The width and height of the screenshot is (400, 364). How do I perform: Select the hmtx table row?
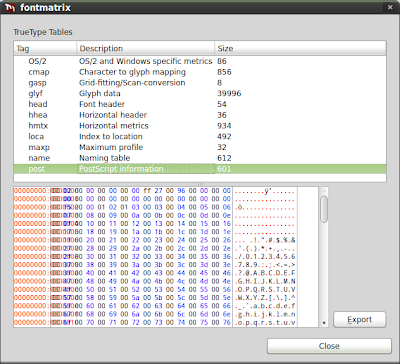pos(200,126)
